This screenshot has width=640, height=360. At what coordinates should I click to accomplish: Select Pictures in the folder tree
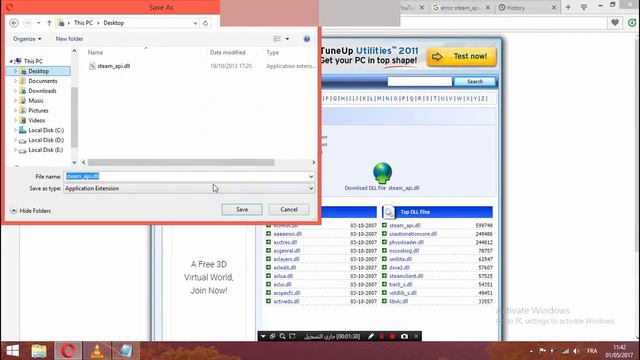pos(38,110)
